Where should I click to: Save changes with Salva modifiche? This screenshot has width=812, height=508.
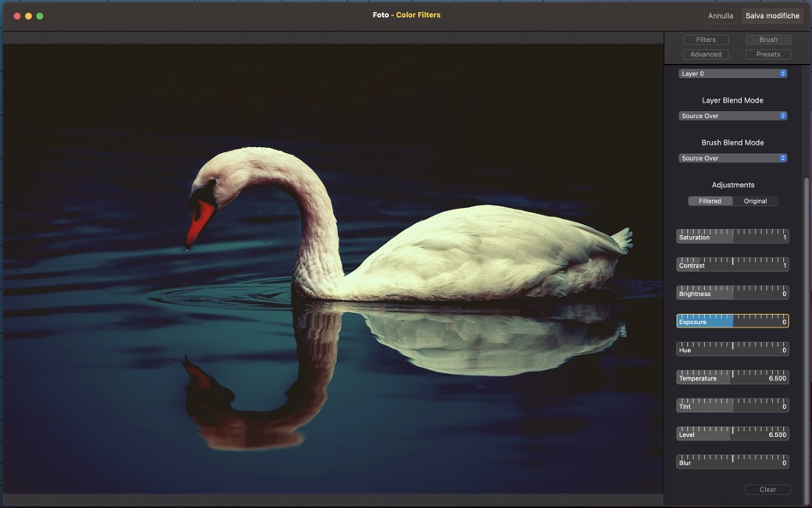772,15
